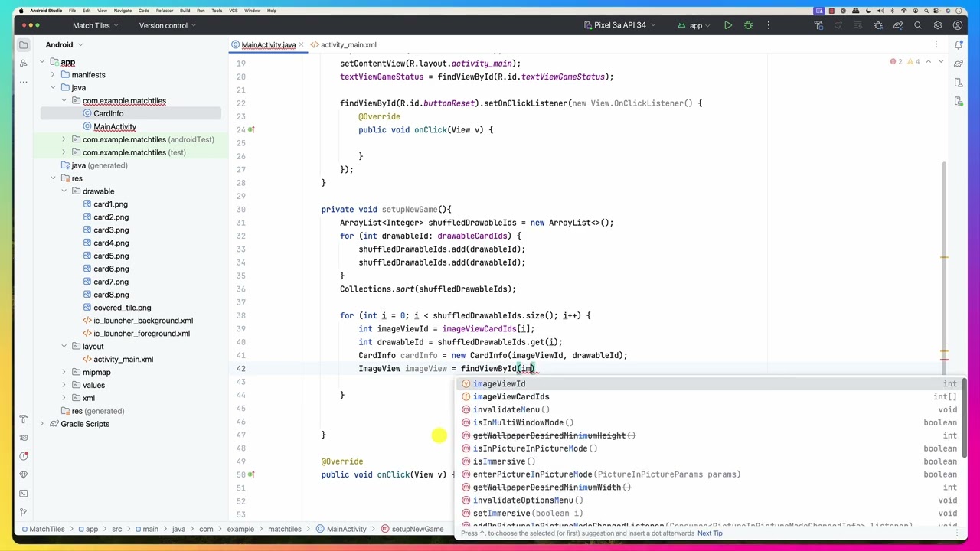980x551 pixels.
Task: Expand the values folder
Action: (64, 385)
